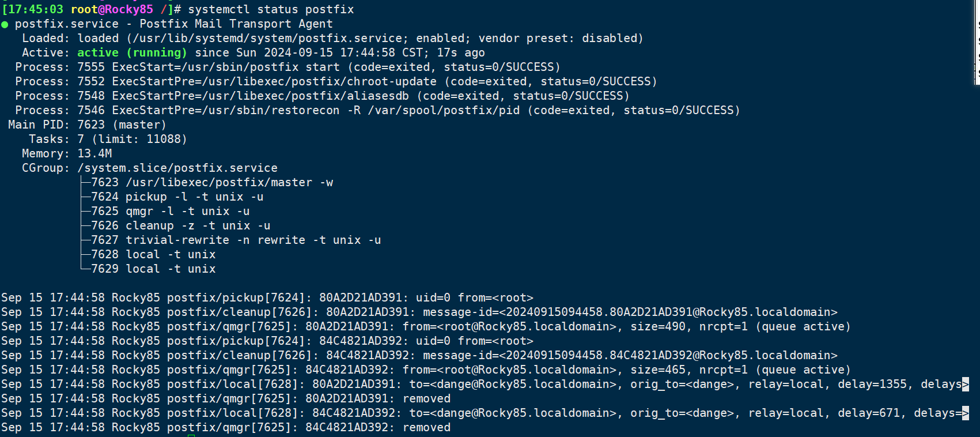
Task: Select the 7623 master process tree entry
Action: pos(212,182)
